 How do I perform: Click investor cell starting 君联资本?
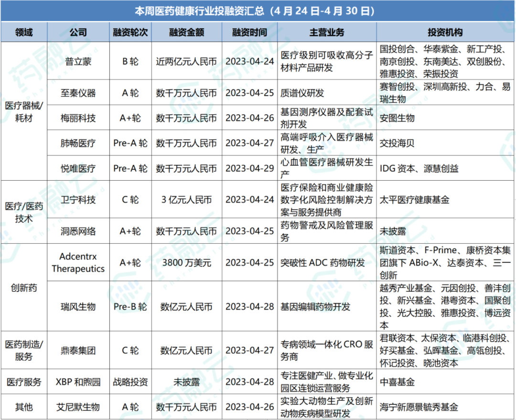pyautogui.click(x=445, y=350)
